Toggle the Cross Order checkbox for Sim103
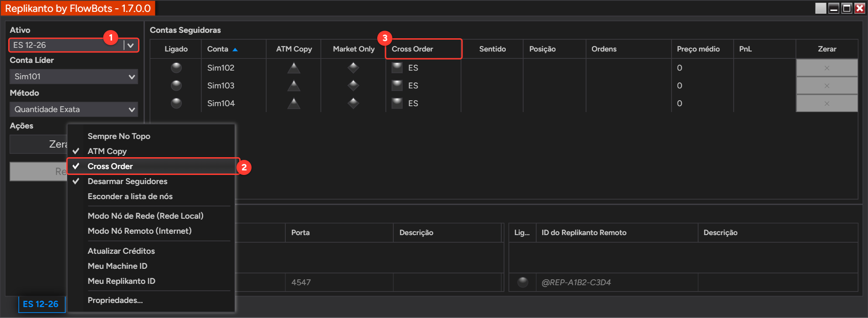Screen dimensions: 868x318 [397, 86]
